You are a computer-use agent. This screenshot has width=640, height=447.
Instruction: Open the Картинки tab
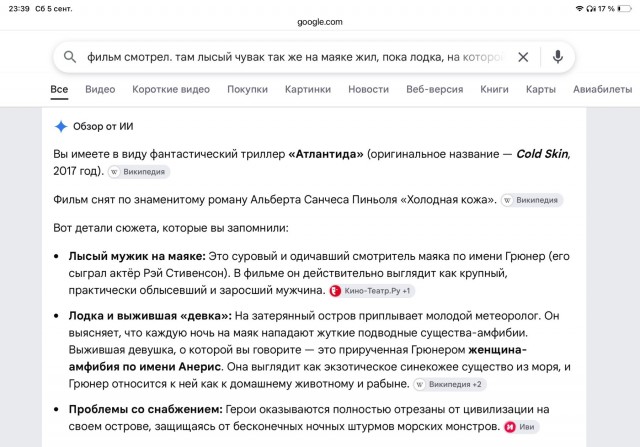point(308,89)
